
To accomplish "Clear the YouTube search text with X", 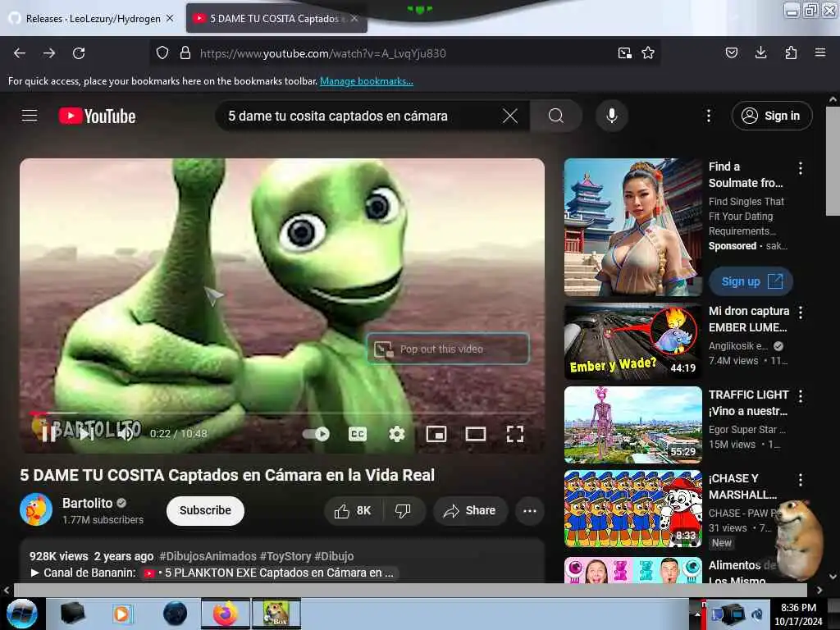I will (510, 116).
